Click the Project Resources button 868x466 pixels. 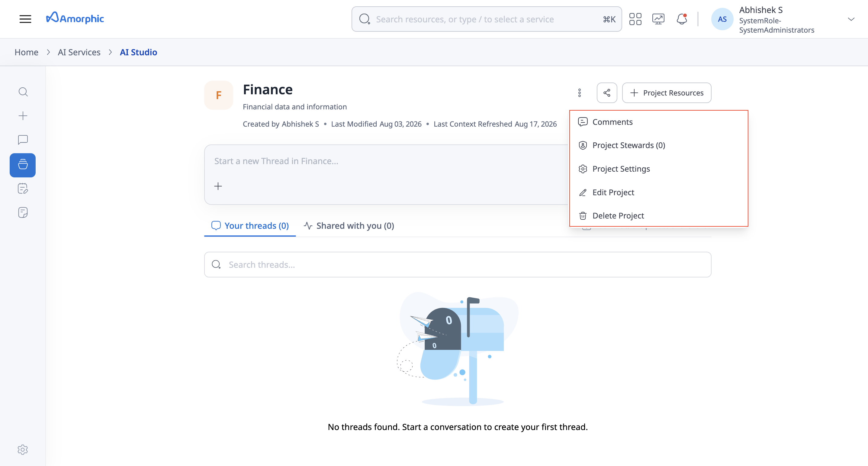click(x=666, y=93)
